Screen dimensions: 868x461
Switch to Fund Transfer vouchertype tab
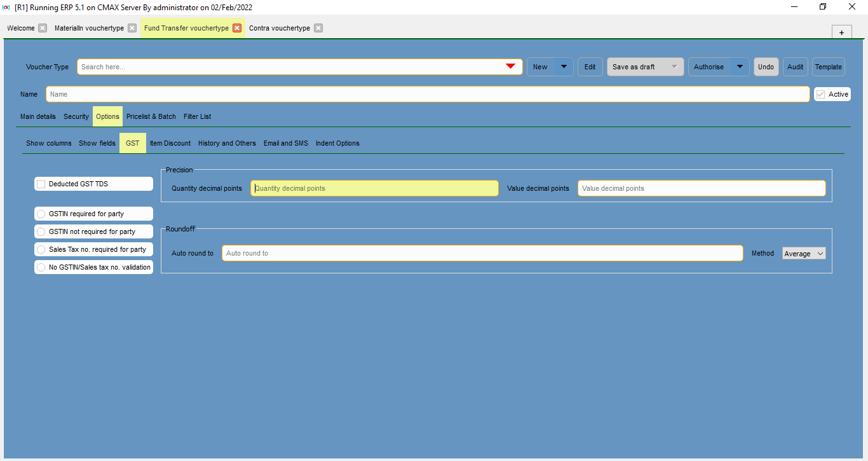coord(186,28)
